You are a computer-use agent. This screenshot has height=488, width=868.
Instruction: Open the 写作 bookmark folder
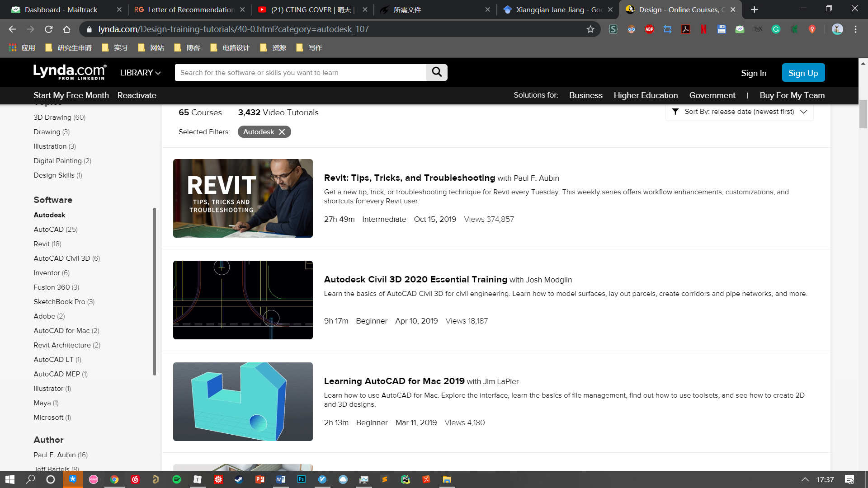[x=309, y=48]
